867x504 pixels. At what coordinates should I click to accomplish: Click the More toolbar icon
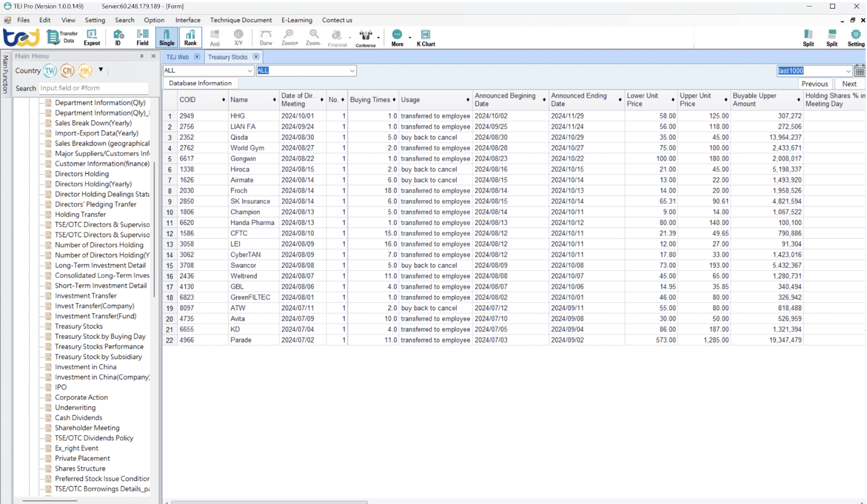point(397,37)
